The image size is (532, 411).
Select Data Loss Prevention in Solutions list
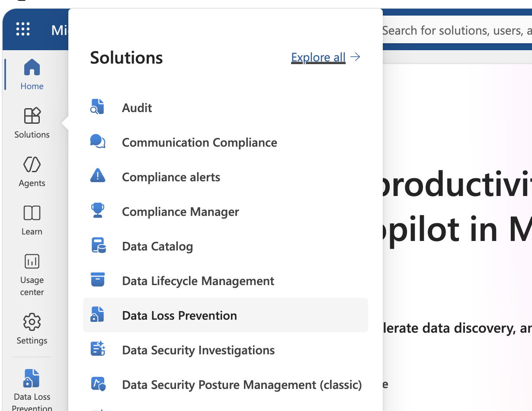225,315
